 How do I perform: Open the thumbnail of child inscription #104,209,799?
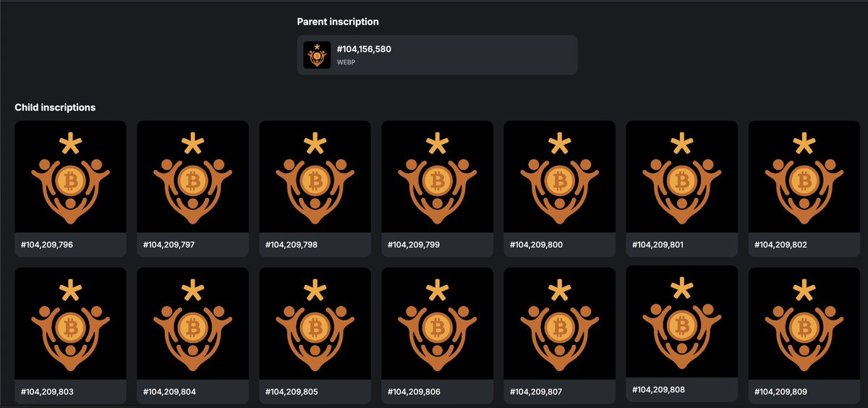click(x=437, y=177)
